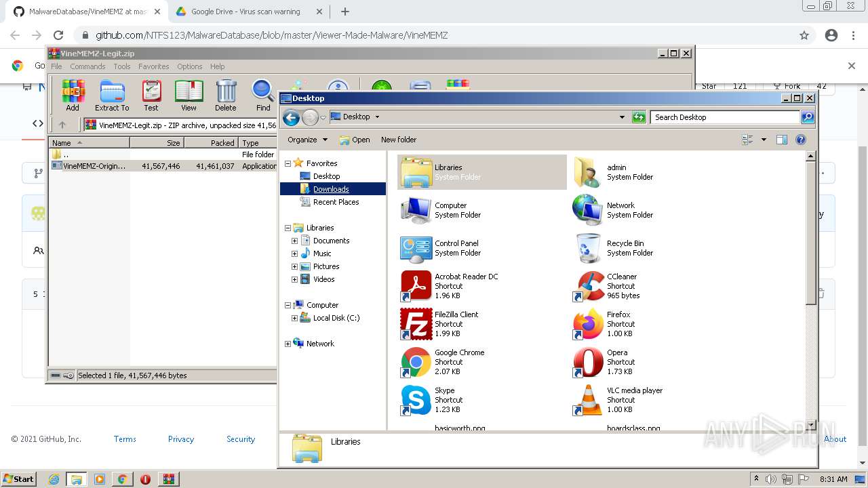Expand the Documents library node
868x488 pixels.
pyautogui.click(x=294, y=241)
